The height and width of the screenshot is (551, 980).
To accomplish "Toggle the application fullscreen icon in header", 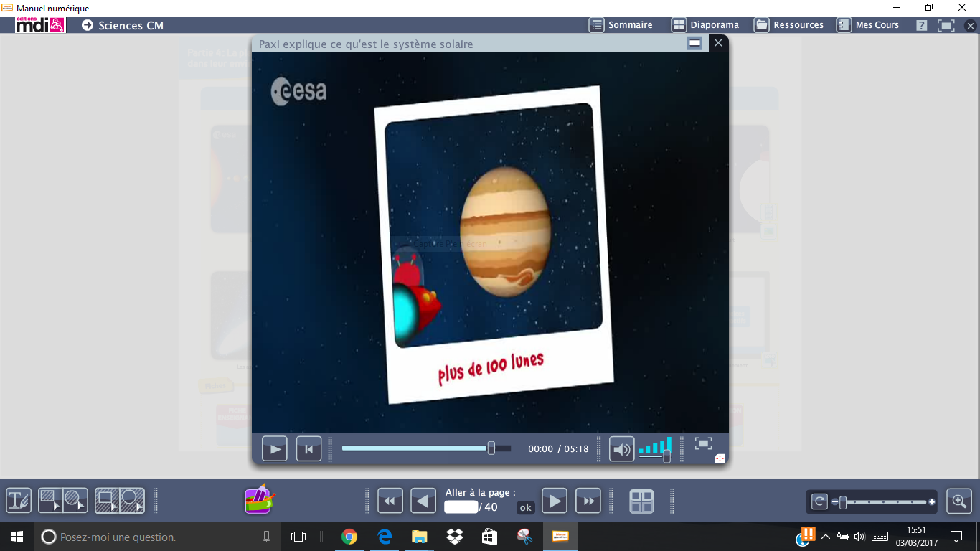I will click(x=946, y=25).
